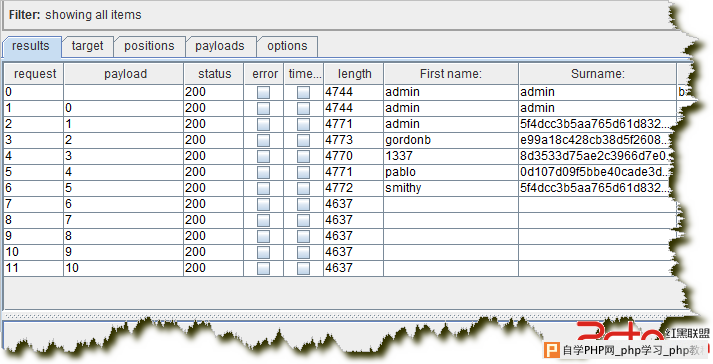The height and width of the screenshot is (364, 713).
Task: Toggle error checkbox in request 2 row
Action: tap(263, 124)
